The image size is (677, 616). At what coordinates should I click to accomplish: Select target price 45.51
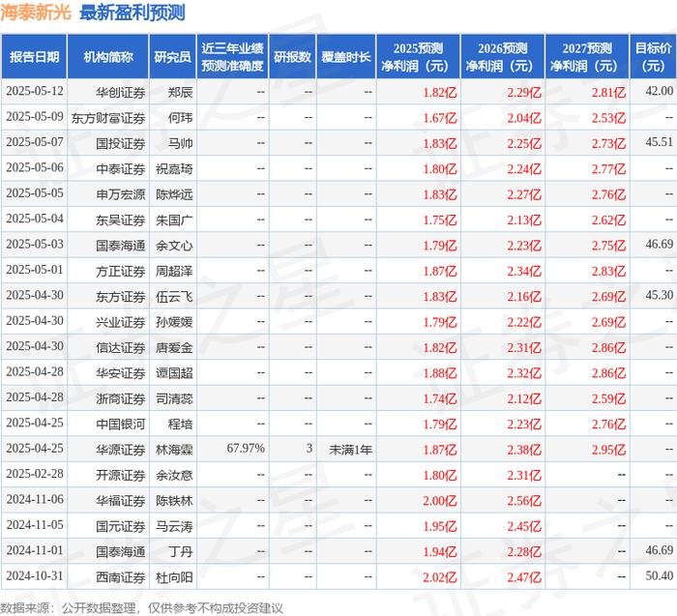click(x=660, y=142)
